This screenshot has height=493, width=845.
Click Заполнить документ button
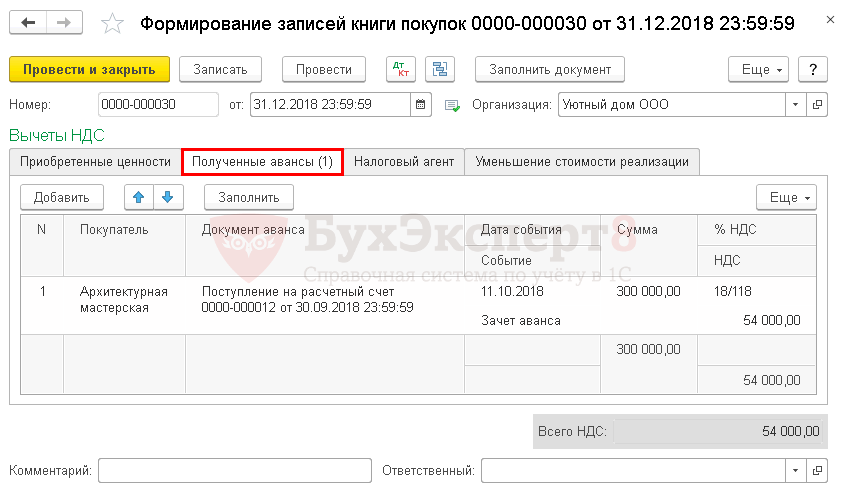point(550,69)
